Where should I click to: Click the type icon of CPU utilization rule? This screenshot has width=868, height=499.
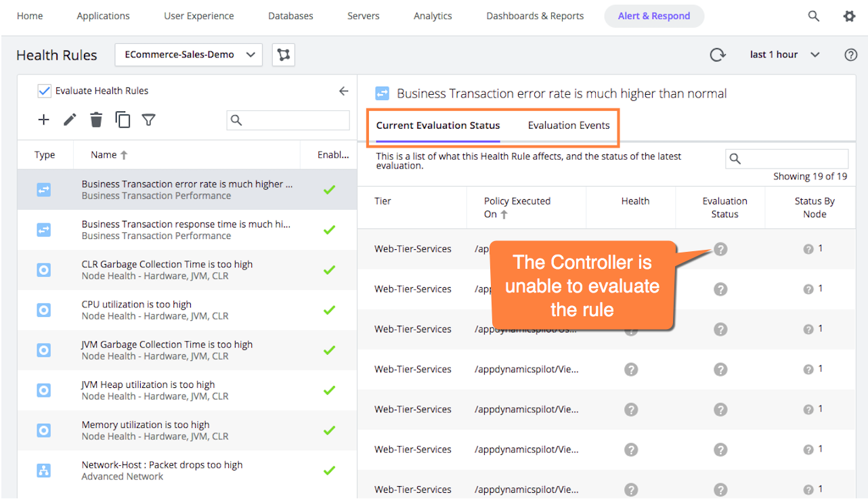tap(43, 310)
